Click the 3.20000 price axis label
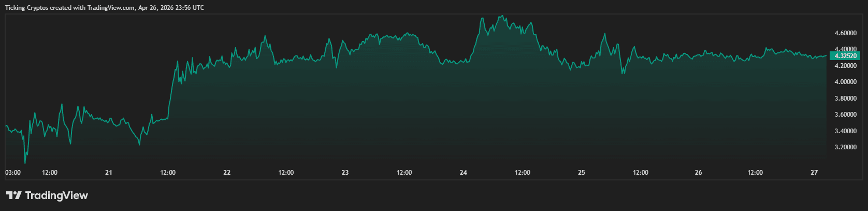Image resolution: width=868 pixels, height=211 pixels. 845,147
